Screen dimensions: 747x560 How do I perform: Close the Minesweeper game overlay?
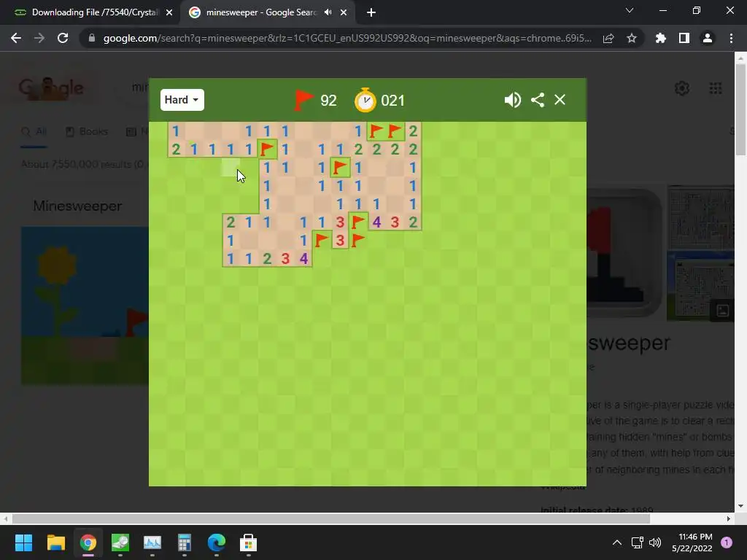pos(560,99)
